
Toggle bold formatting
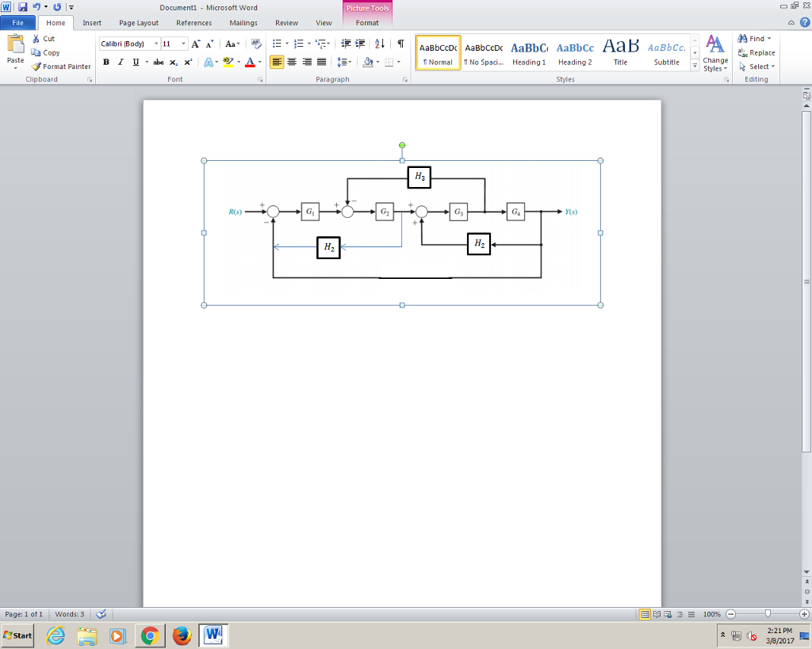[105, 61]
